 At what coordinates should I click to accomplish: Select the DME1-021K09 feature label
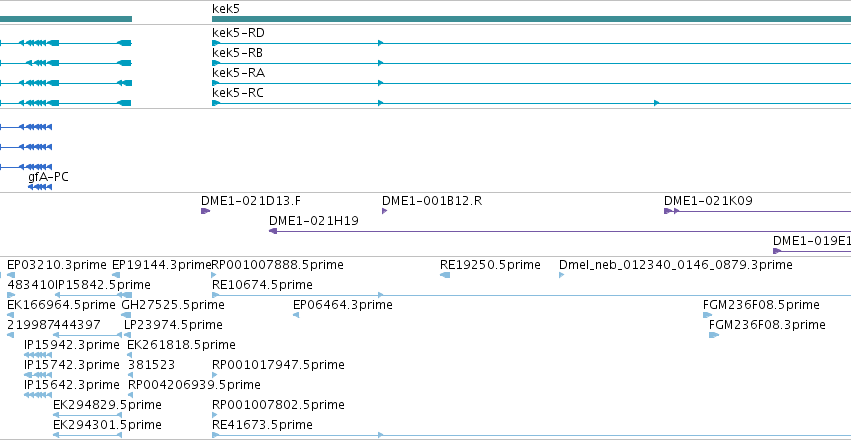pos(708,201)
